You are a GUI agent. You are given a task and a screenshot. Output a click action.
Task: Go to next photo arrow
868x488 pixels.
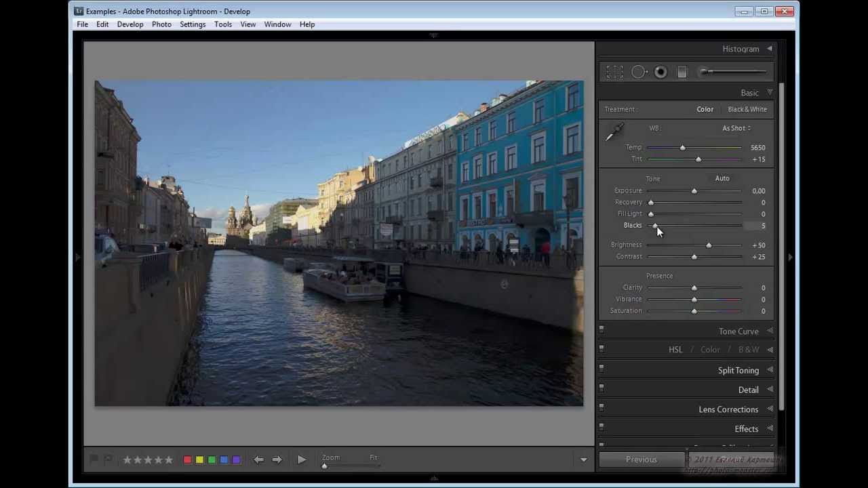pos(277,460)
